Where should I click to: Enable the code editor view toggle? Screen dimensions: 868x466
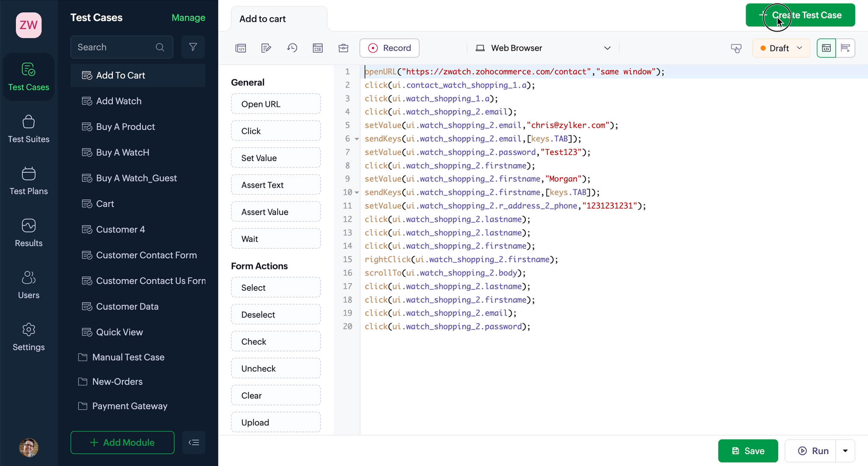826,48
